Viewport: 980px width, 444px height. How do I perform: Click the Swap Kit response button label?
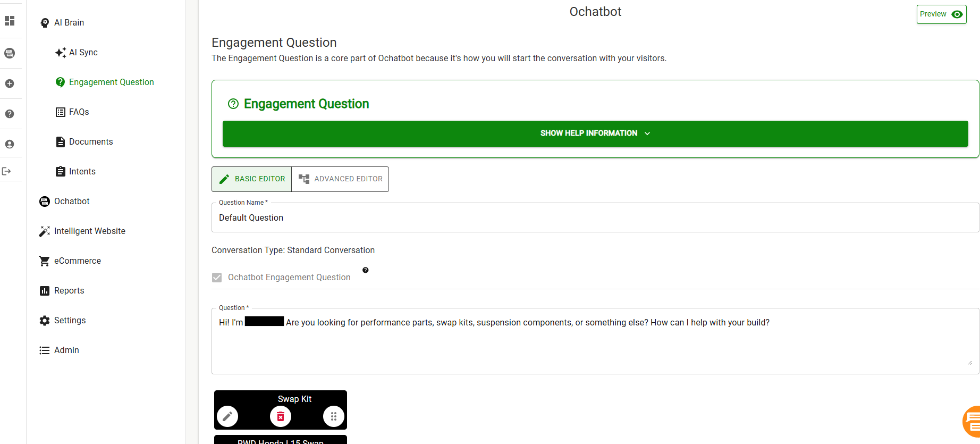tap(294, 399)
